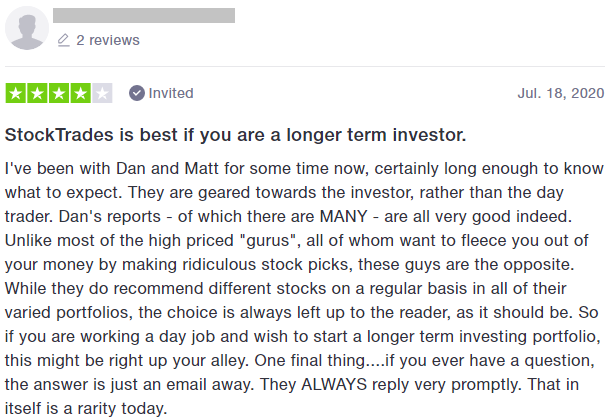Open the reviewer's "2 reviews" link

108,40
